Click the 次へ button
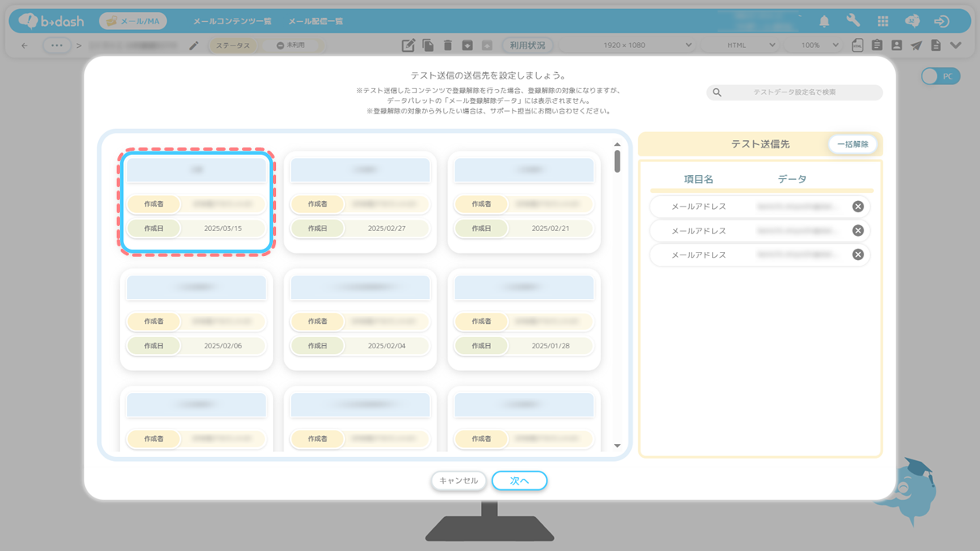 pyautogui.click(x=519, y=481)
